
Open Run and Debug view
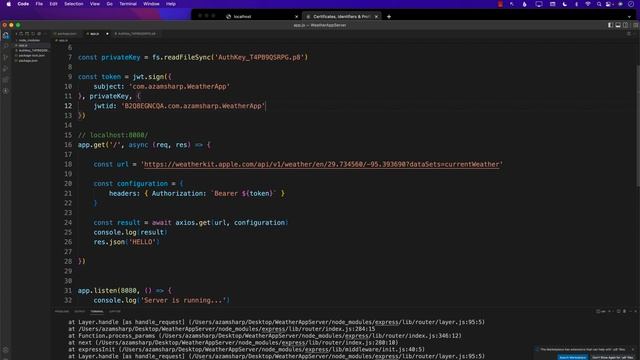click(x=6, y=69)
